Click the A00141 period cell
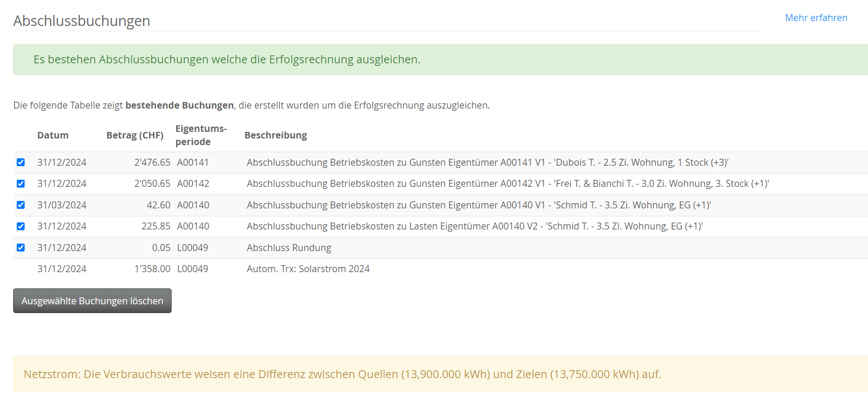Screen dimensions: 868x401 (x=193, y=163)
